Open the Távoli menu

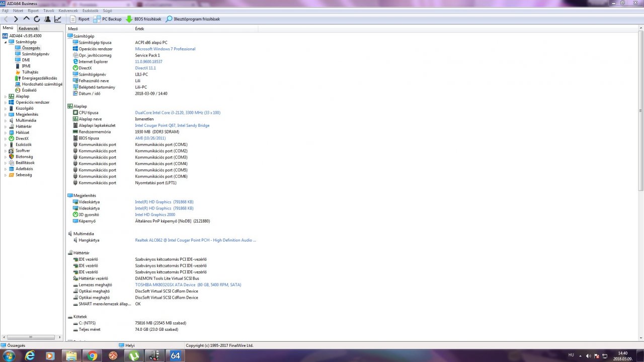pos(49,11)
